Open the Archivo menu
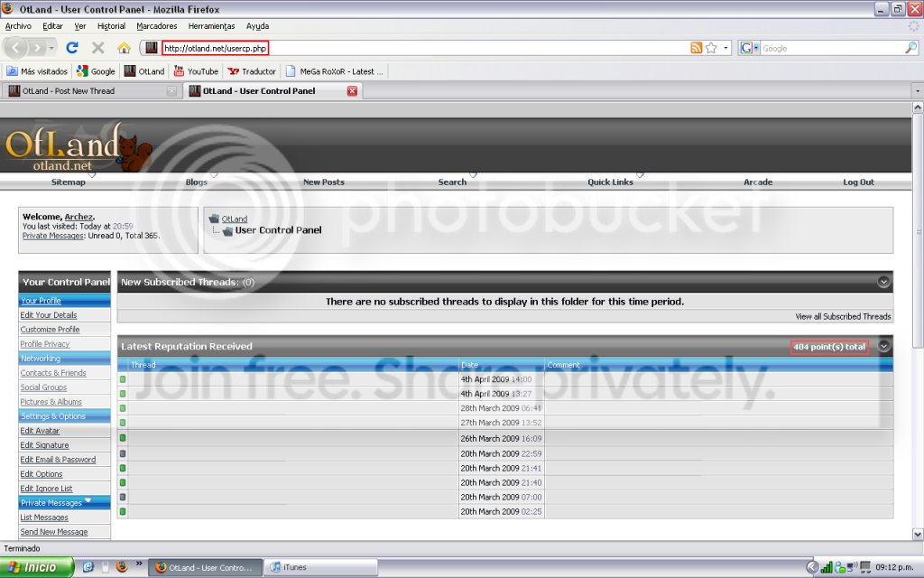Screen dimensions: 924x578 coord(18,26)
